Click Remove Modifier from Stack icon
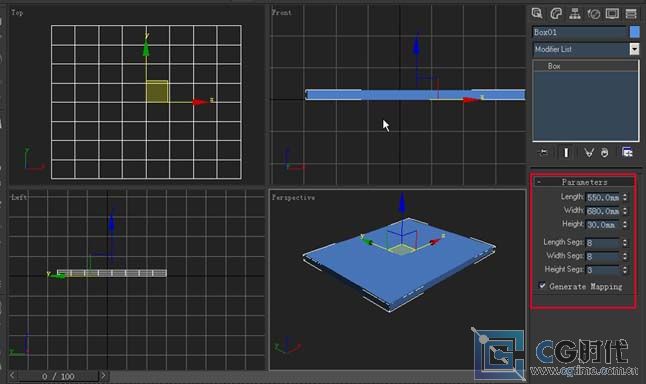646x384 pixels. 604,153
